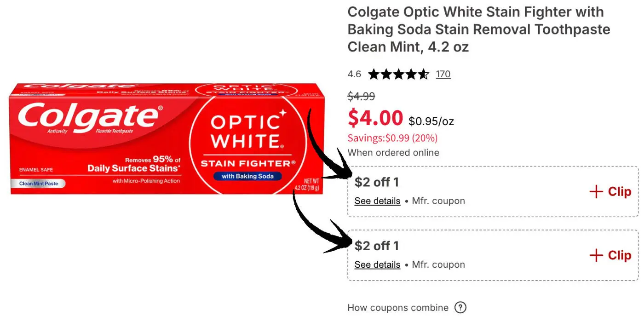Viewport: 644px width, 322px height.
Task: Click 'How coupons combine' text
Action: pos(398,308)
